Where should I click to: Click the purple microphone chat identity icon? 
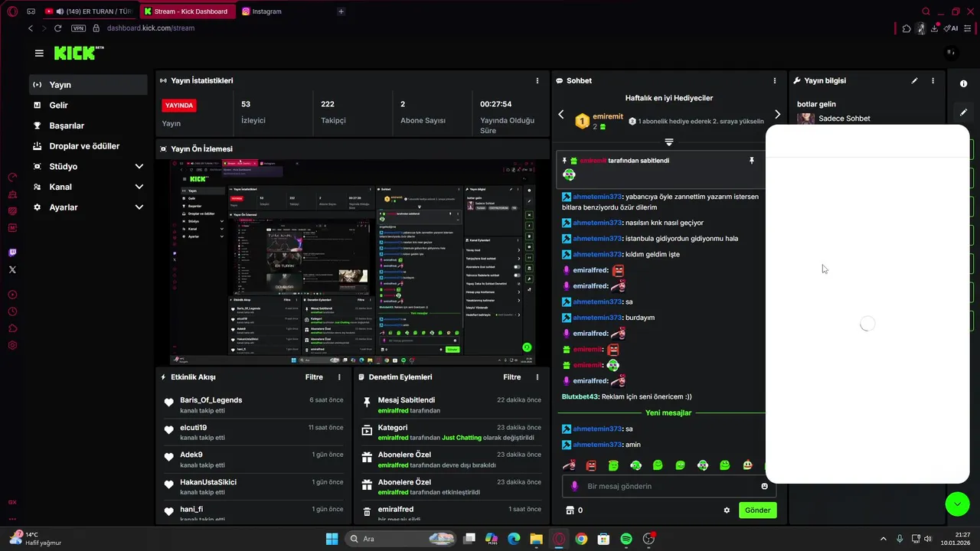[574, 487]
